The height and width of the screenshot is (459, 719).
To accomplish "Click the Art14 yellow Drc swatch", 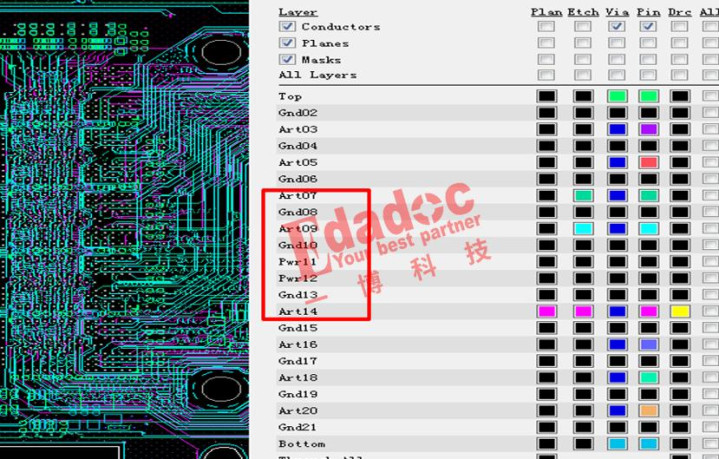I will tap(680, 311).
